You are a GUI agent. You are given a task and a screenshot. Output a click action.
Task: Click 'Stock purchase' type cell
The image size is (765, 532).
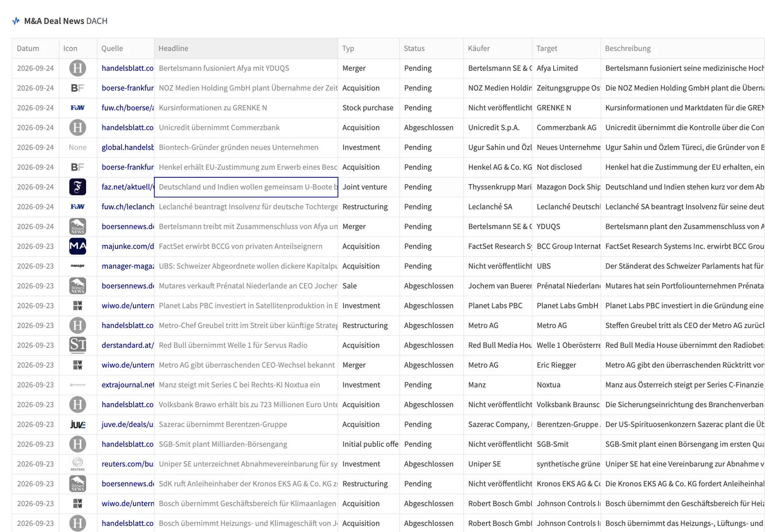368,108
